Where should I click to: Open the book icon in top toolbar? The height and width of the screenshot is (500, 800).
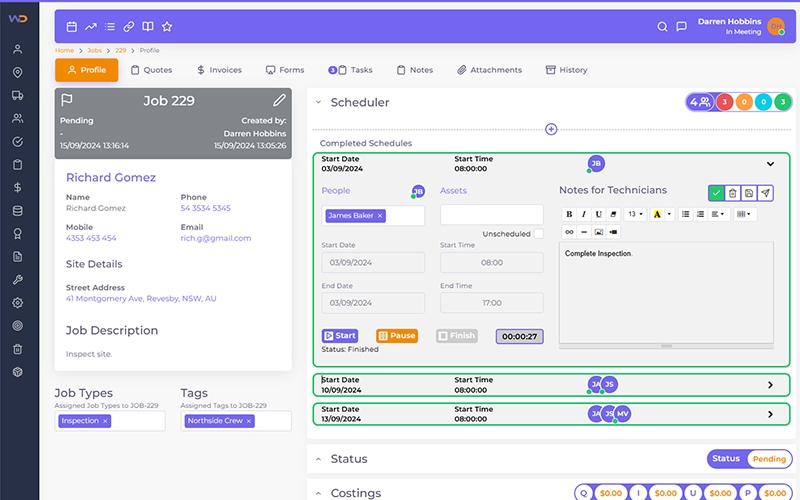pos(147,27)
